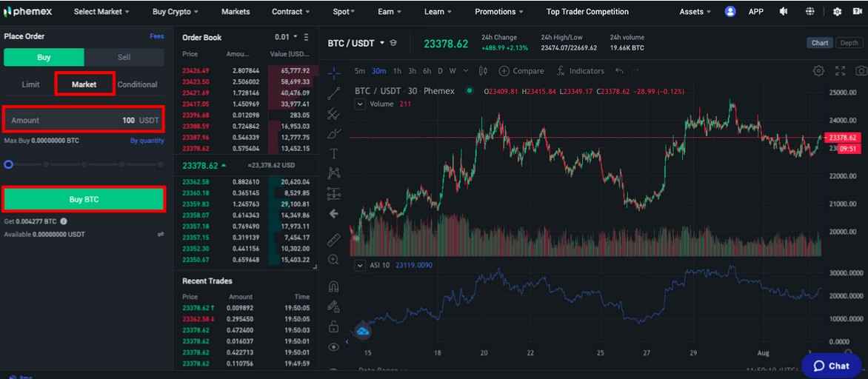Screen dimensions: 868x379
Task: Toggle lock all drawing tools
Action: pos(334,326)
